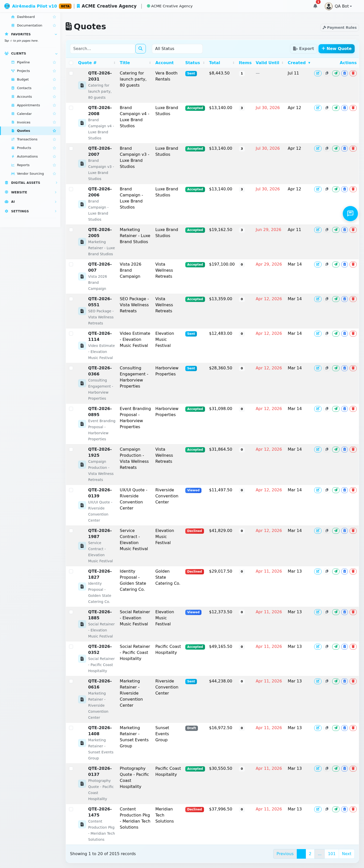
Task: Open Payment Rules
Action: (x=339, y=28)
